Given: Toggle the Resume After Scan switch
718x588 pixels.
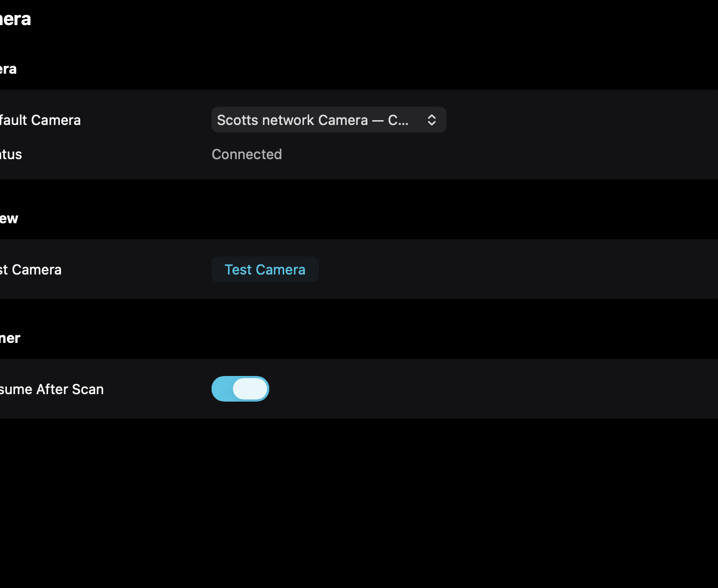Looking at the screenshot, I should [240, 389].
